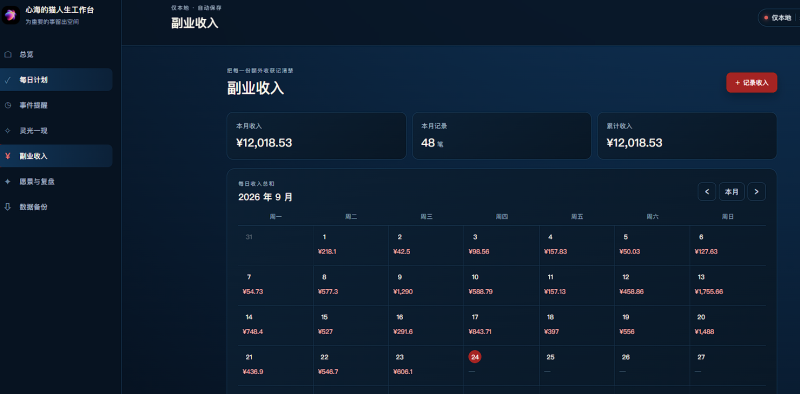Select day 21 with ¥436.9
800x394 pixels.
[276, 365]
